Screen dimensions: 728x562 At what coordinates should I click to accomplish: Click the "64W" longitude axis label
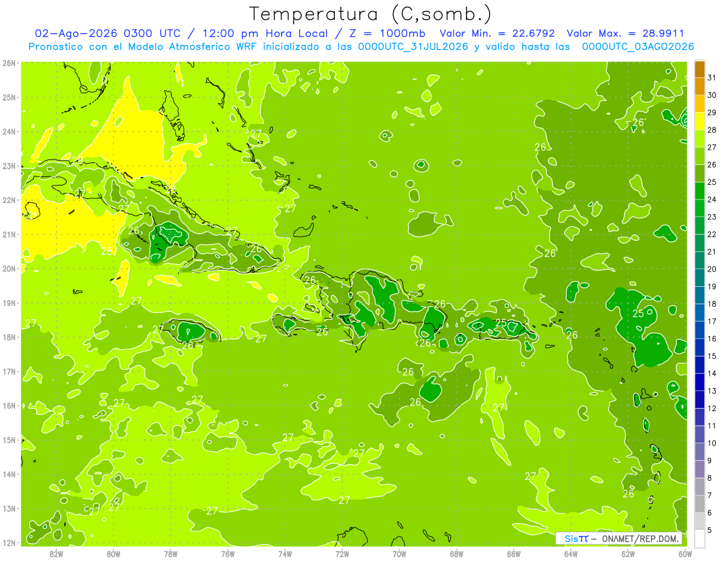571,554
